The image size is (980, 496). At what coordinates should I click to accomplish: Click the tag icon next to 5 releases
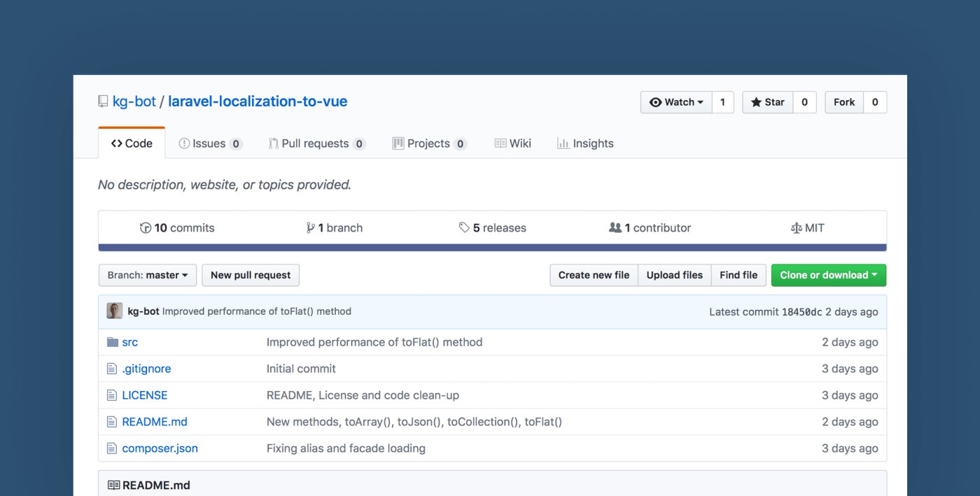coord(464,228)
